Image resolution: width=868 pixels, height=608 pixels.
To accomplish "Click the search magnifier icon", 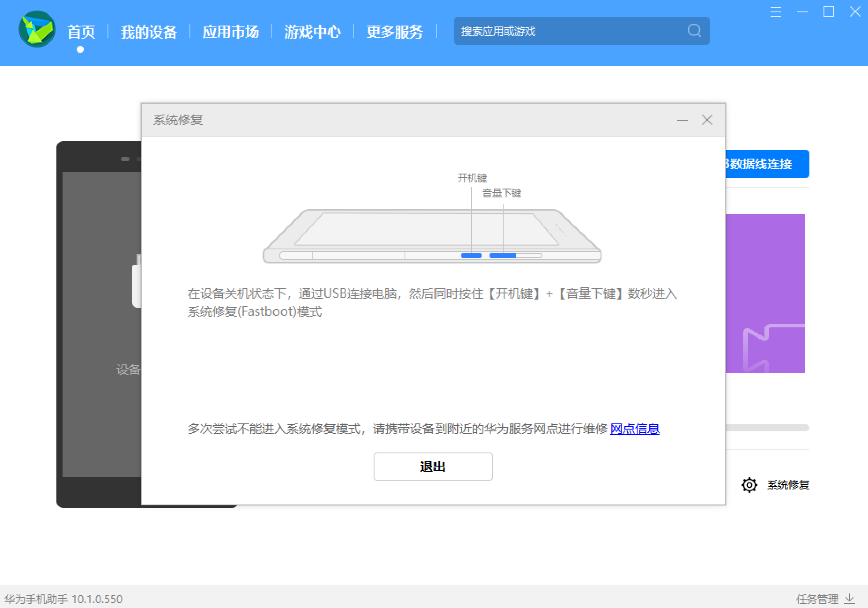I will point(694,31).
